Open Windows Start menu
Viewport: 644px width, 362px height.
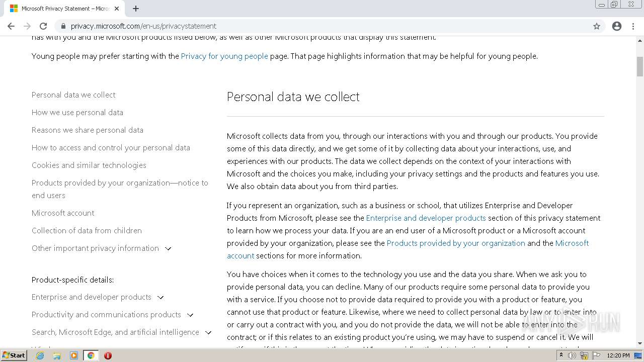[x=14, y=355]
